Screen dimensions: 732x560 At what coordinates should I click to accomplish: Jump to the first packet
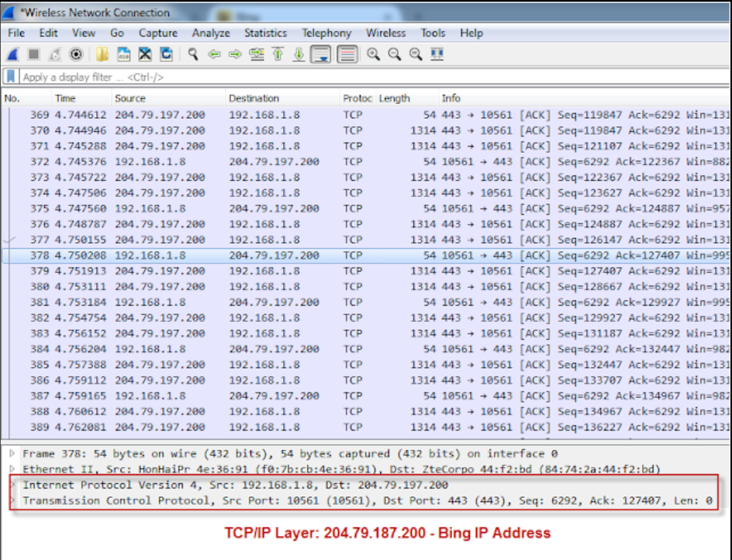[278, 54]
